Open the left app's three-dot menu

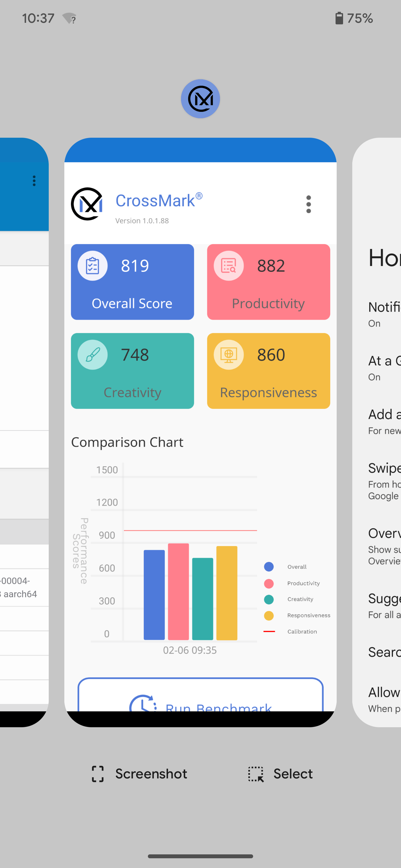[34, 181]
